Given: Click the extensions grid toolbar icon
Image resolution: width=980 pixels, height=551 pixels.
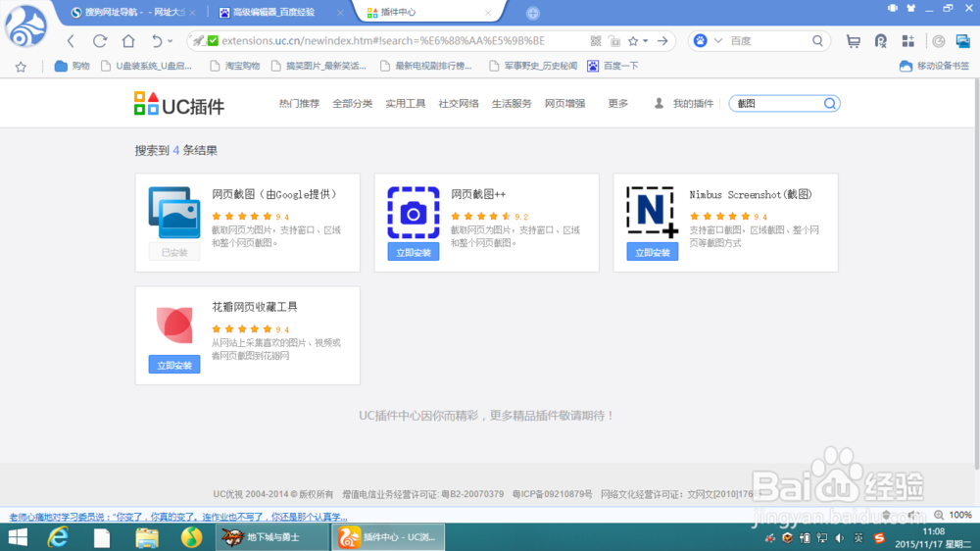Looking at the screenshot, I should 908,41.
